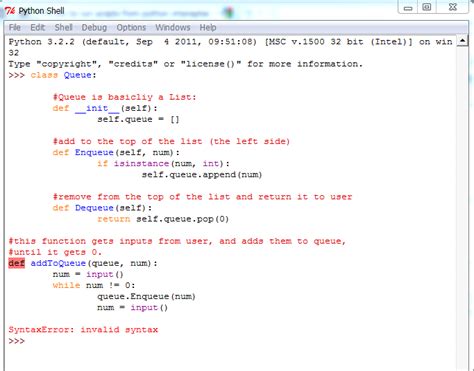Click 'self.queue.append(num)' line
The image size is (474, 371).
point(202,175)
